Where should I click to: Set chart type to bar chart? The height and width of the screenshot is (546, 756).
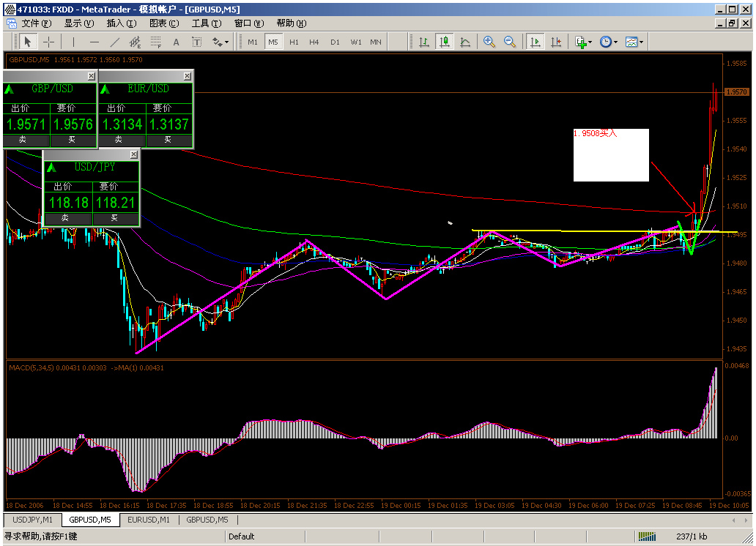(x=424, y=42)
